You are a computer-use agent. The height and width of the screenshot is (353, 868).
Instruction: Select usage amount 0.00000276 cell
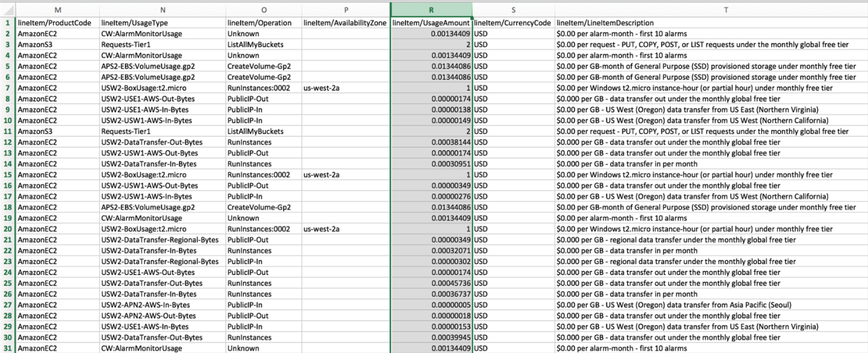(431, 196)
